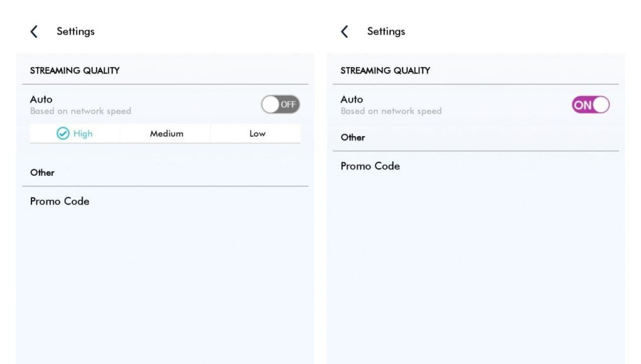The image size is (641, 364).
Task: Open Promo Code below the quality options screen
Action: [60, 201]
